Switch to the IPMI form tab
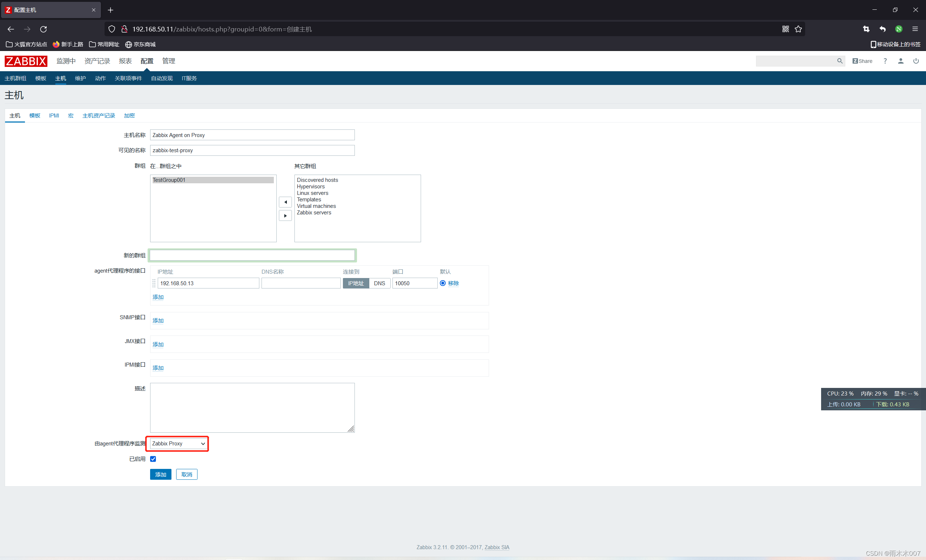Viewport: 926px width, 560px height. tap(54, 115)
